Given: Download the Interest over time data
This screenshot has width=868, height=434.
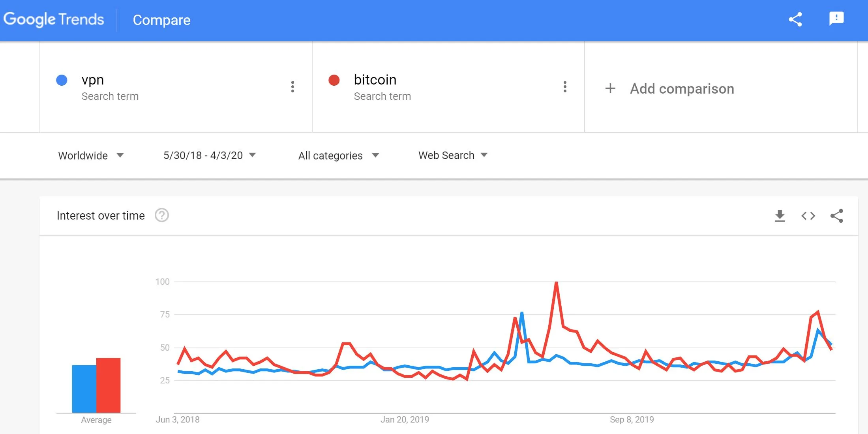Looking at the screenshot, I should pyautogui.click(x=780, y=216).
